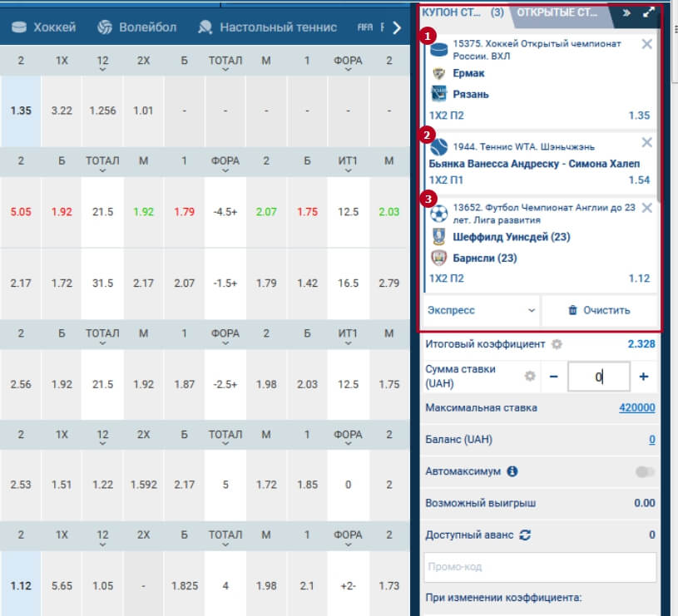Open the Хоккей sport tab

tap(45, 27)
